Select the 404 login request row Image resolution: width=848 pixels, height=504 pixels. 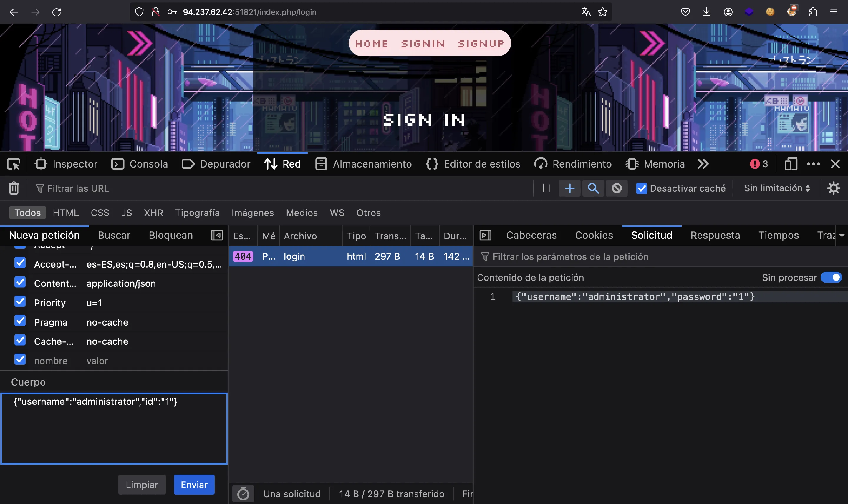(x=350, y=256)
